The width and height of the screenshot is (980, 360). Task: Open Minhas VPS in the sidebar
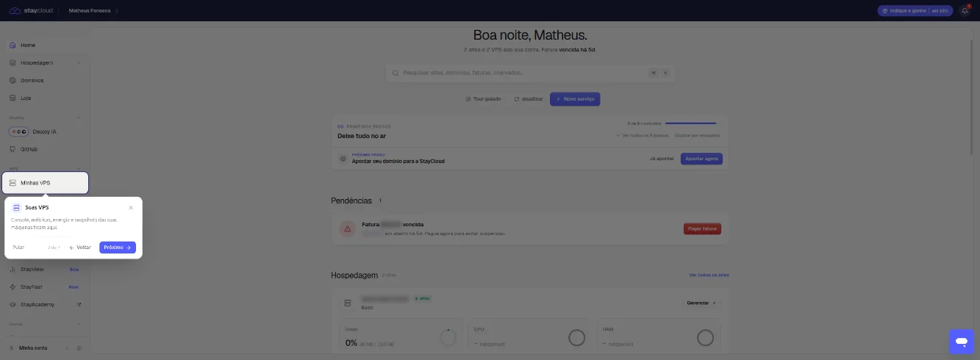point(45,182)
